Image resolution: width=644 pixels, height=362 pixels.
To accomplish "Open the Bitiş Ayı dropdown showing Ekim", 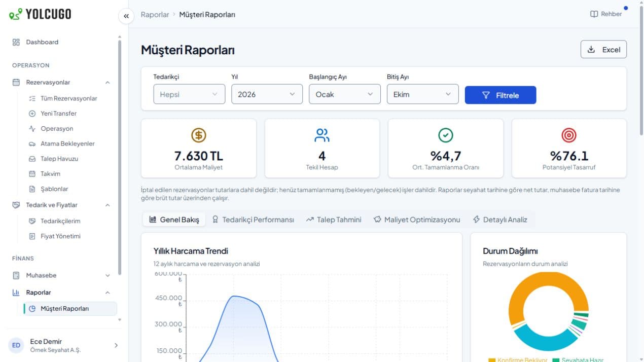I will pyautogui.click(x=422, y=94).
